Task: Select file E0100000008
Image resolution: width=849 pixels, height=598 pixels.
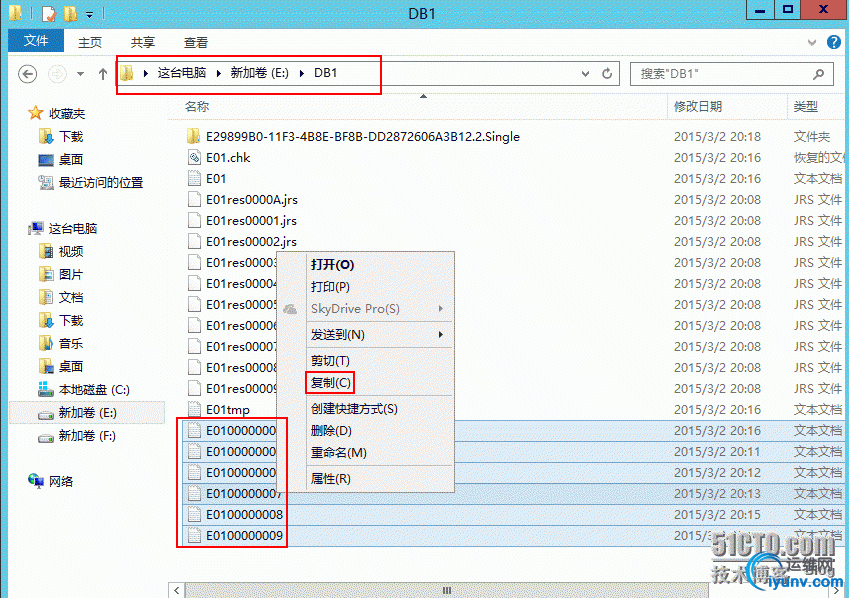Action: 244,515
